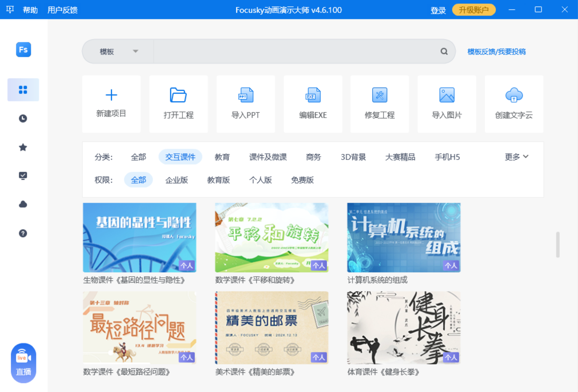Import pictures with 导入图片

click(x=447, y=104)
